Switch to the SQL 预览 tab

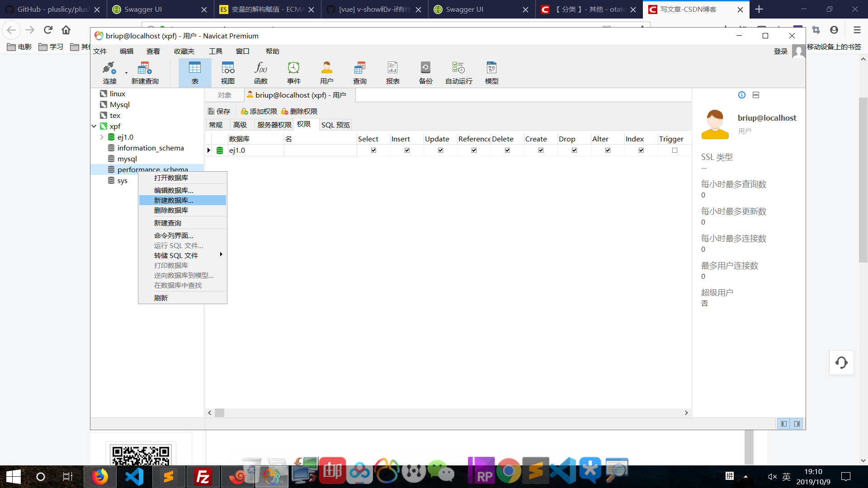click(335, 125)
